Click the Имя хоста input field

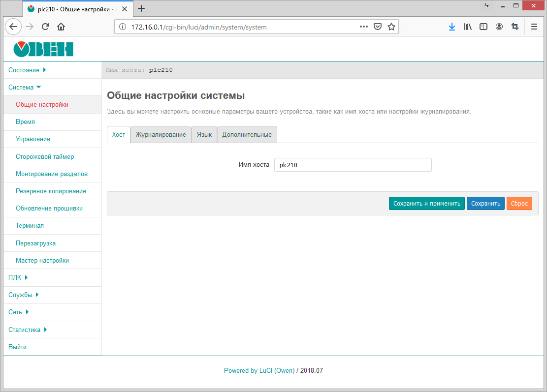(353, 165)
